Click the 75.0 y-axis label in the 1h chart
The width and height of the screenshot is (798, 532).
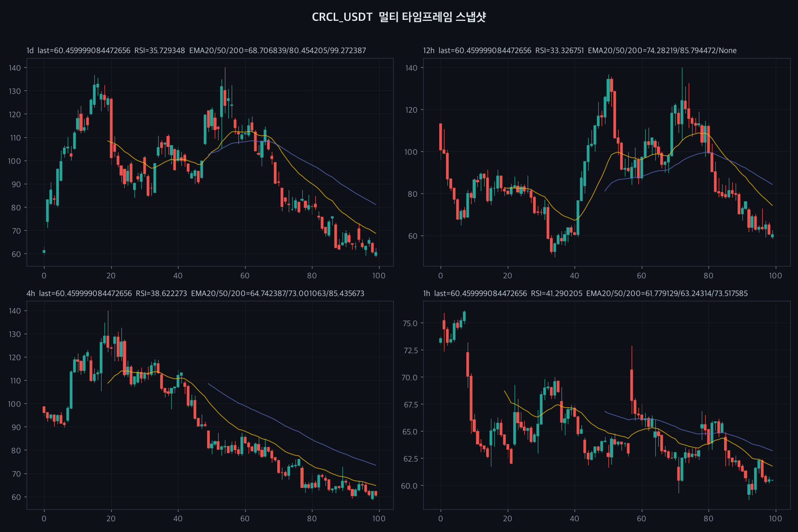(x=410, y=323)
